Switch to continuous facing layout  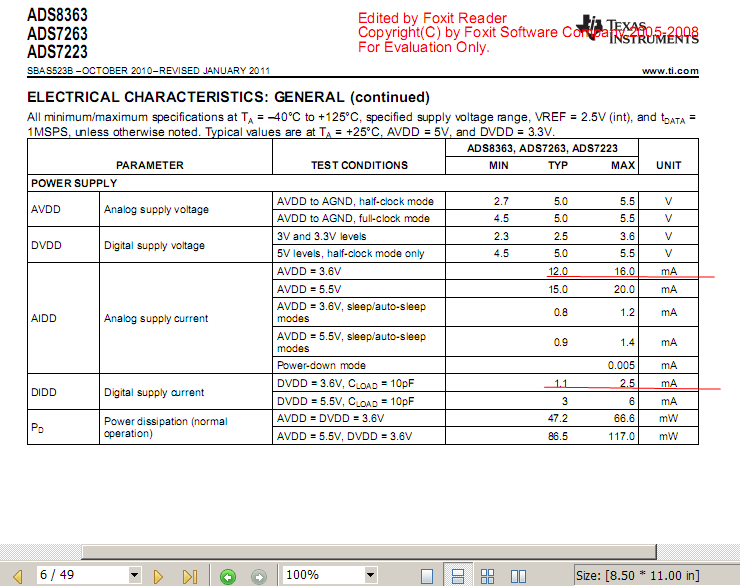tap(488, 576)
